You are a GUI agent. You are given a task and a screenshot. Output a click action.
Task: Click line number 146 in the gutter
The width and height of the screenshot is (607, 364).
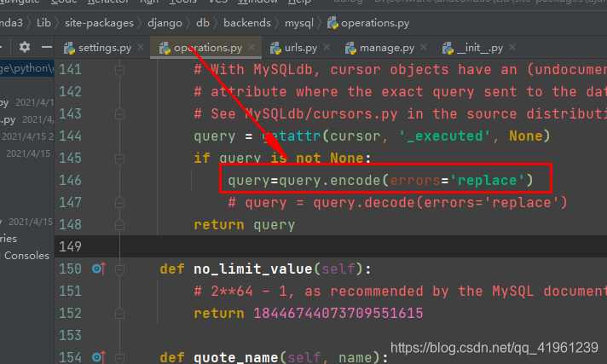pos(70,181)
